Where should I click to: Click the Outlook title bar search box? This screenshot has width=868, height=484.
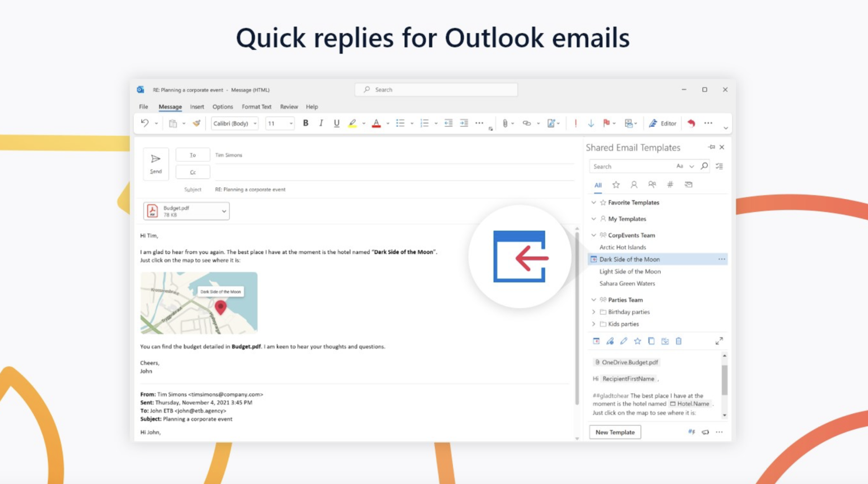point(436,90)
